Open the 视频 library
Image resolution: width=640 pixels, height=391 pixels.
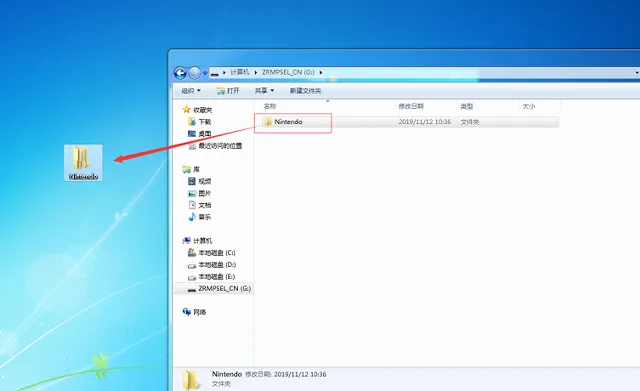click(x=200, y=181)
